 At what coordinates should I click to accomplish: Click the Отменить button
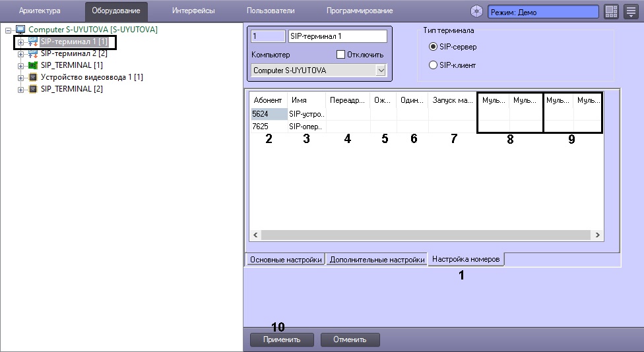click(350, 339)
